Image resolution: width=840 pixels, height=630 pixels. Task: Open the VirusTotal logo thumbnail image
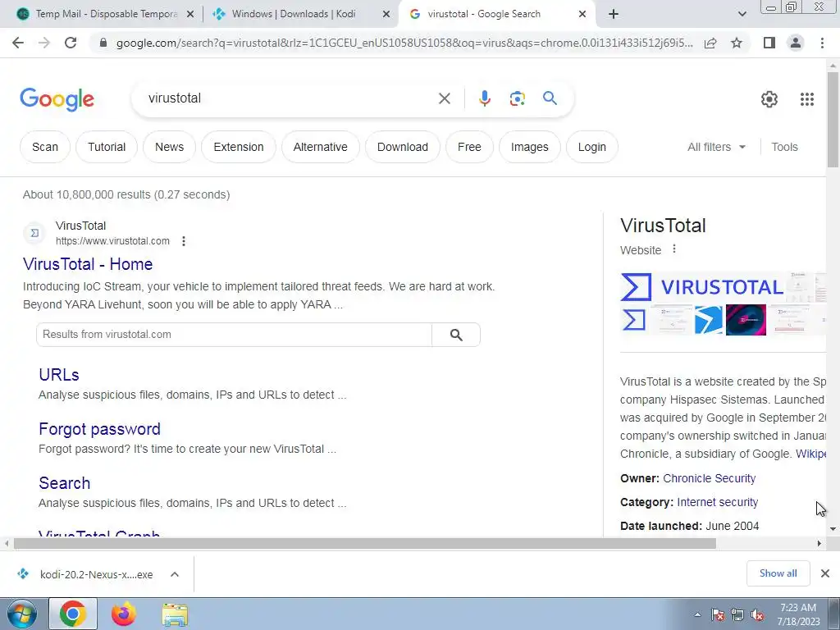pos(702,287)
